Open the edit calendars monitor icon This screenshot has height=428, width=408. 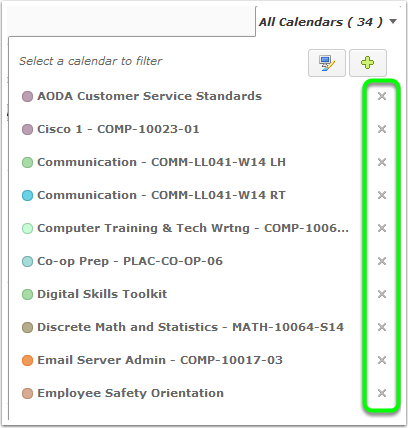327,63
